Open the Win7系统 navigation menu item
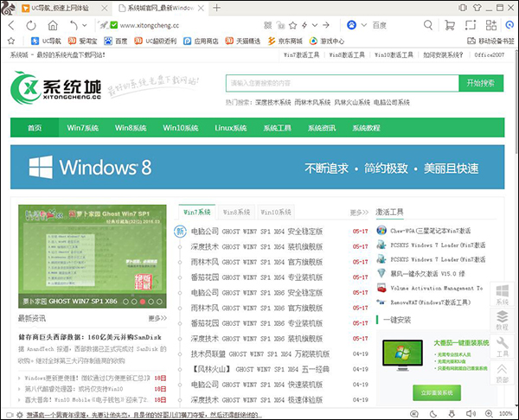Image resolution: width=519 pixels, height=420 pixels. click(83, 128)
